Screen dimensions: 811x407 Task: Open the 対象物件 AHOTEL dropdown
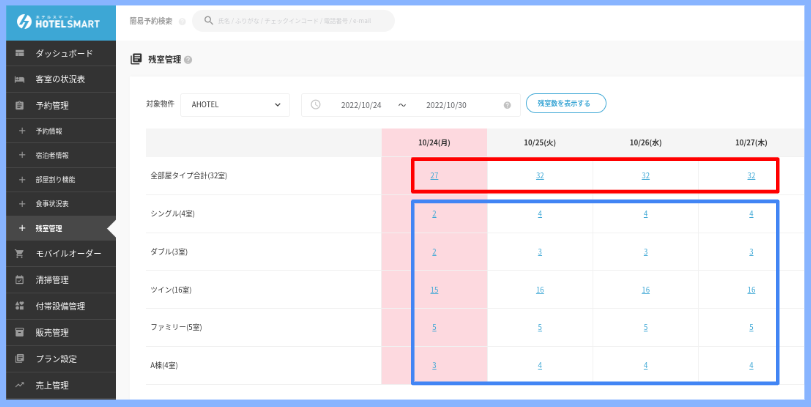point(234,104)
